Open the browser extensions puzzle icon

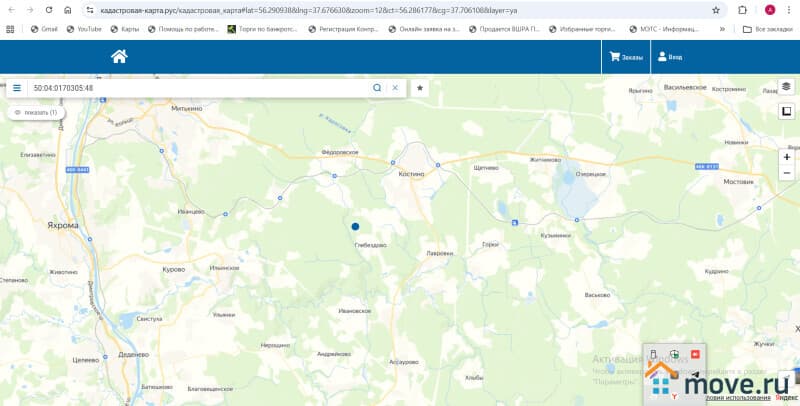click(743, 9)
